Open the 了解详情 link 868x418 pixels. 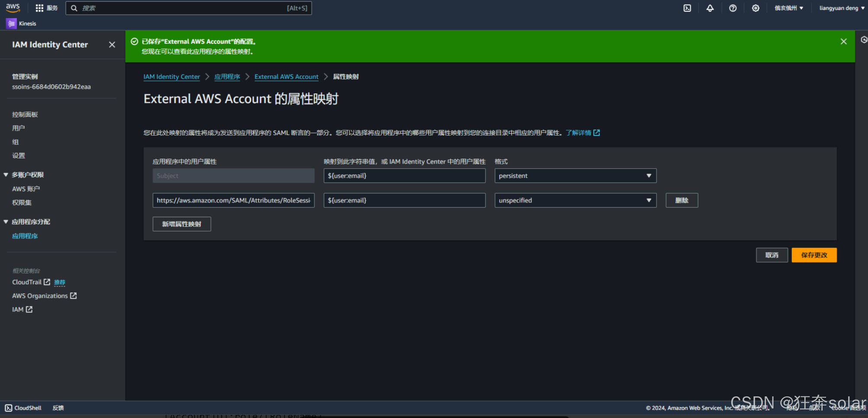tap(578, 133)
